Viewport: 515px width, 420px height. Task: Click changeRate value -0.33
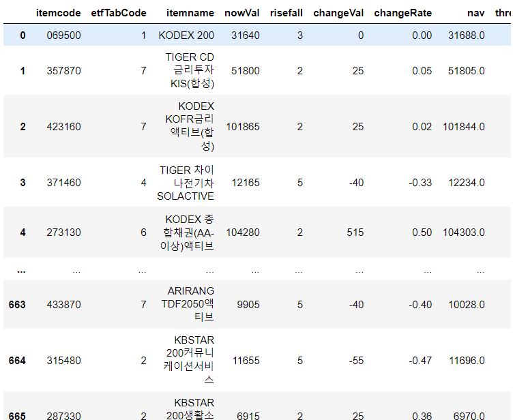click(420, 183)
